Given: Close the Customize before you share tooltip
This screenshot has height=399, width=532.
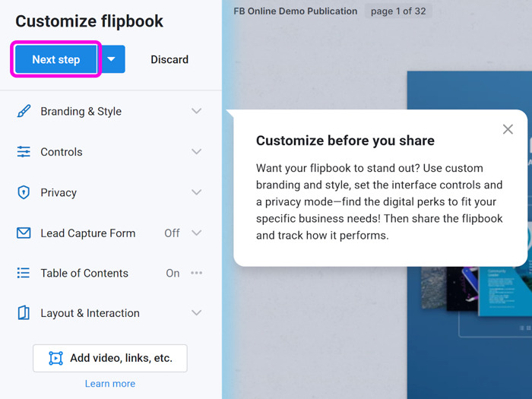Looking at the screenshot, I should (508, 129).
